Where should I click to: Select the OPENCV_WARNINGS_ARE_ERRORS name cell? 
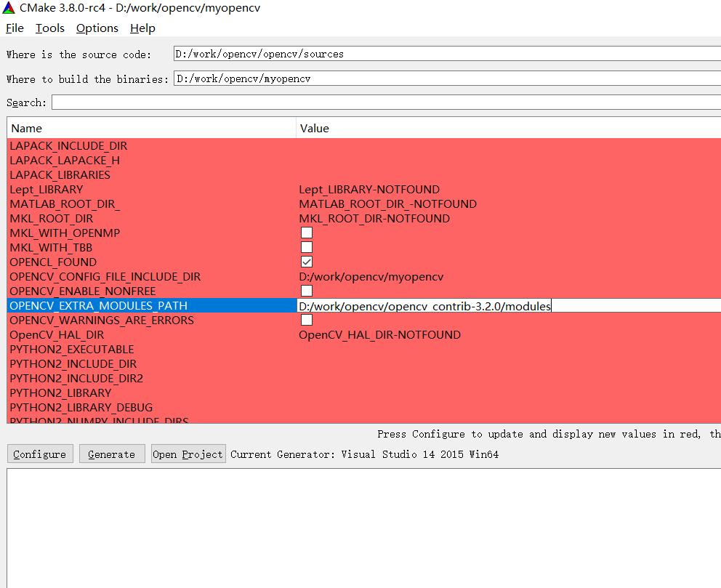click(x=102, y=320)
